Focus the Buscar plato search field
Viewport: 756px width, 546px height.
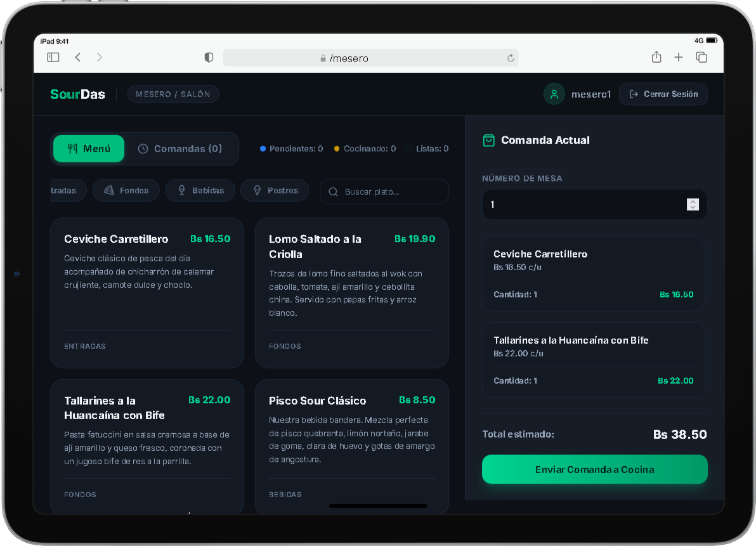(384, 192)
